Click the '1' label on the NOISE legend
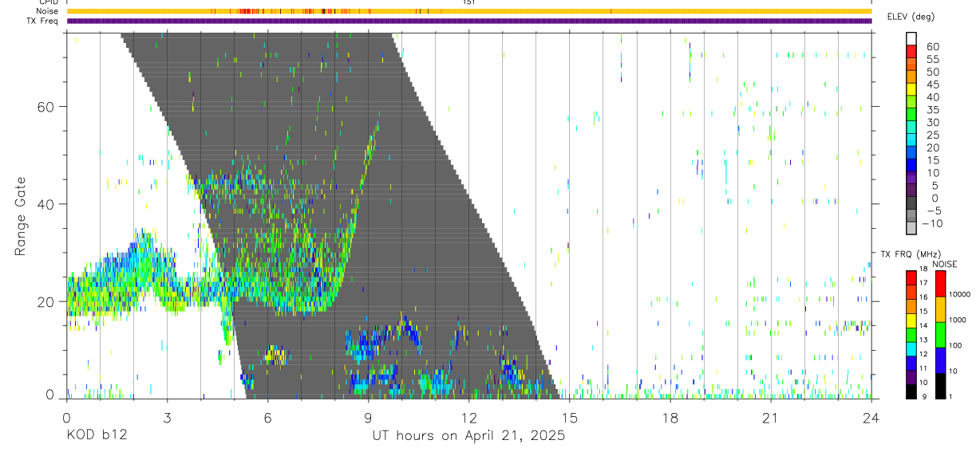The height and width of the screenshot is (452, 980). [x=950, y=397]
